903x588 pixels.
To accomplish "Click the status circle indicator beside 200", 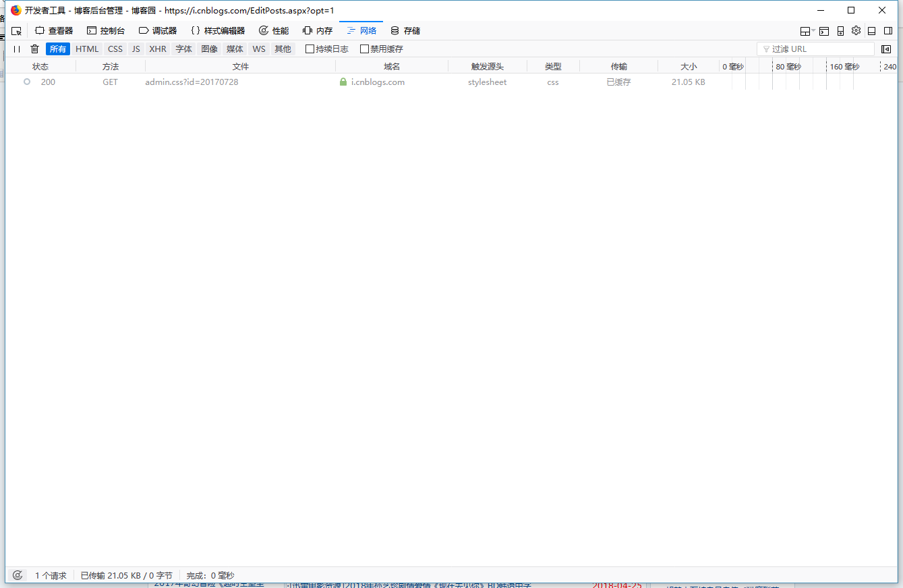I will (x=27, y=82).
